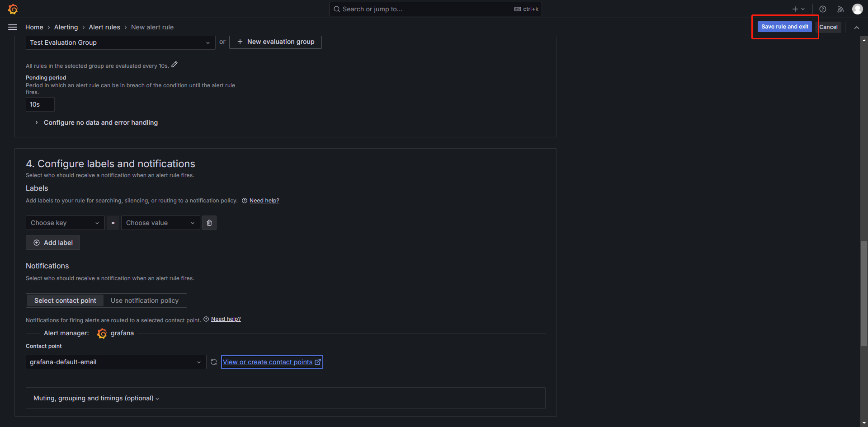868x427 pixels.
Task: Open the user profile avatar
Action: [857, 9]
